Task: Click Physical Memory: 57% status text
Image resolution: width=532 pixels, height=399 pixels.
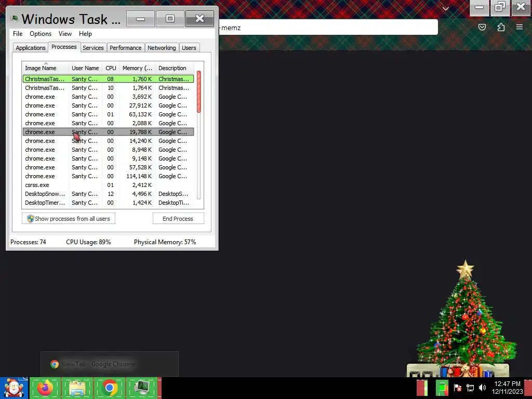Action: coord(165,242)
